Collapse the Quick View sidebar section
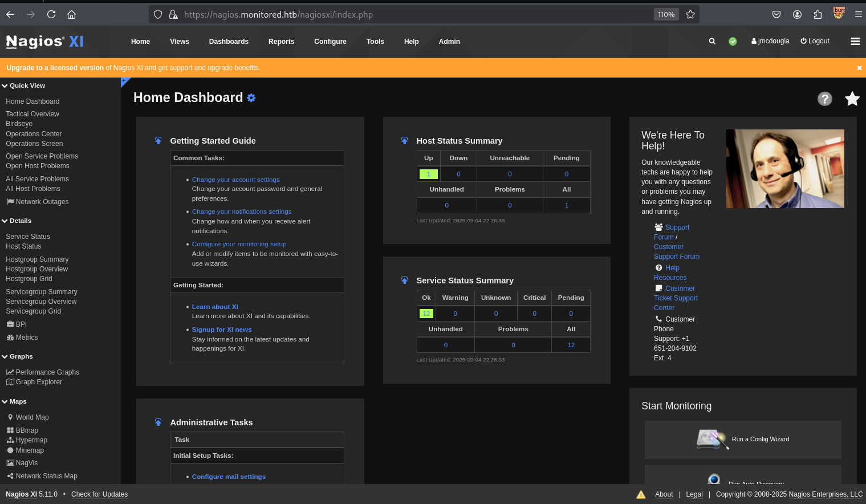 click(23, 86)
